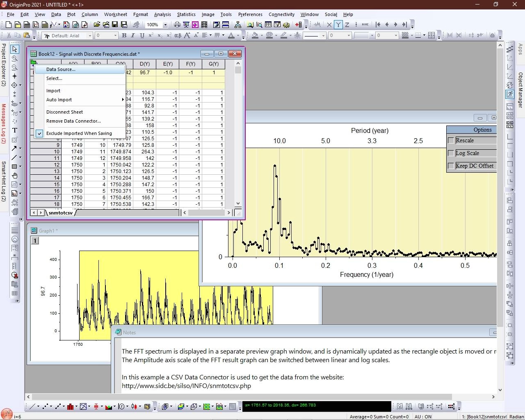Click Book12 vertical scrollbar down arrow
The image size is (525, 420).
(x=238, y=203)
